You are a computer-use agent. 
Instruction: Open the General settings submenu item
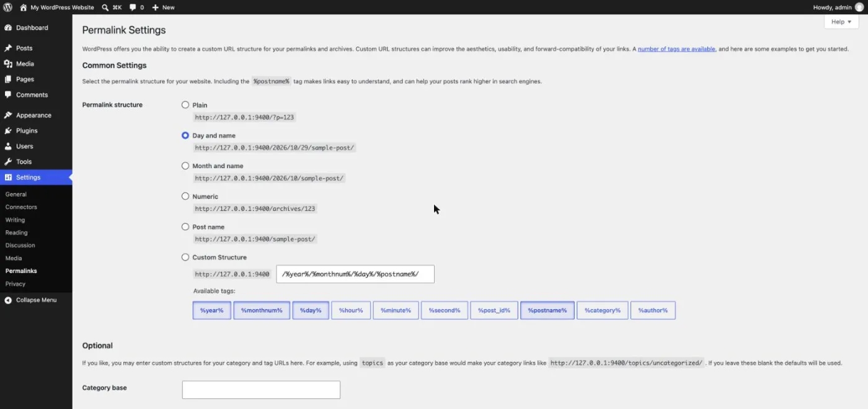(x=16, y=194)
